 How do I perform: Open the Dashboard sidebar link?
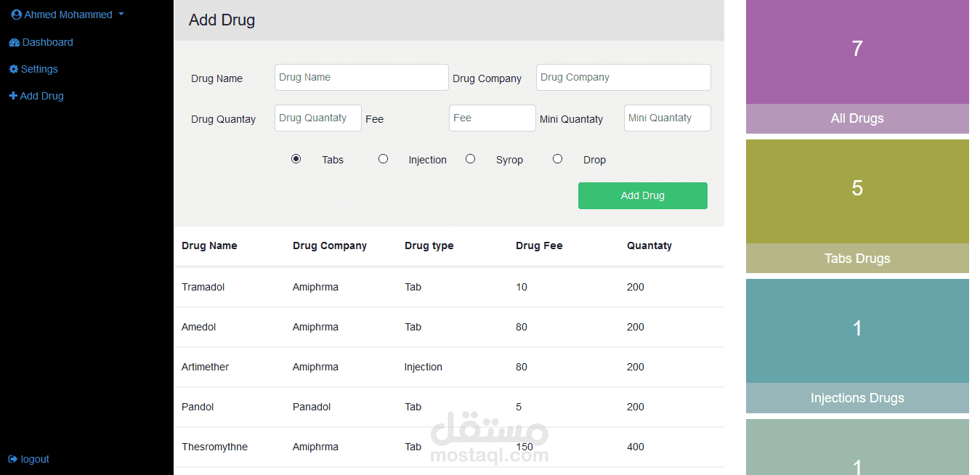click(41, 42)
